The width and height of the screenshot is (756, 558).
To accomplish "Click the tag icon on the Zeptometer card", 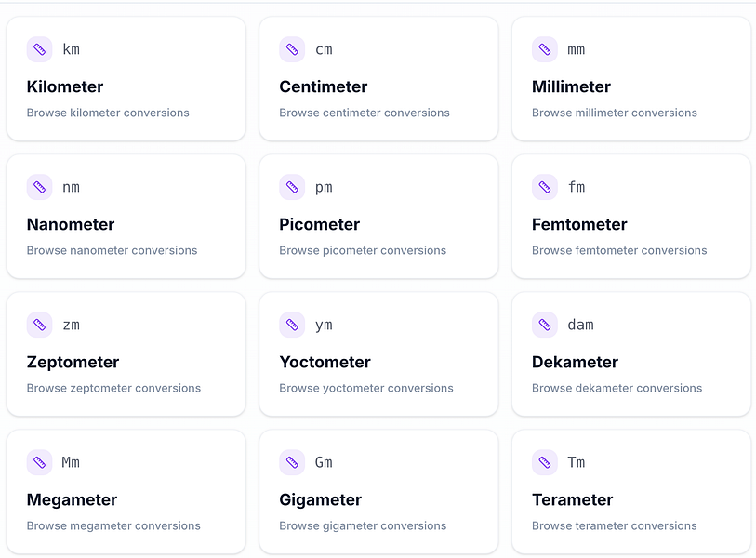I will [39, 325].
